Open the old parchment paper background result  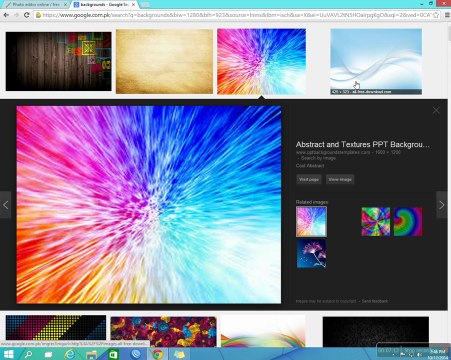pyautogui.click(x=164, y=61)
